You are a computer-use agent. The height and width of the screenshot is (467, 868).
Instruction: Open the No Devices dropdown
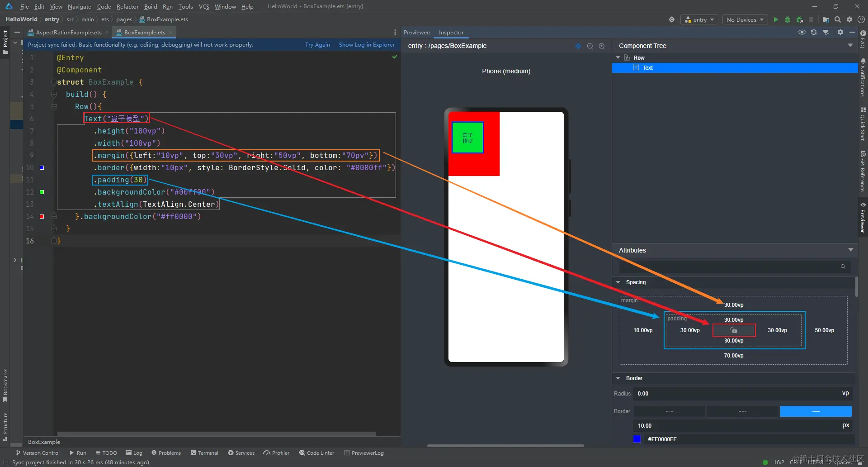tap(745, 19)
